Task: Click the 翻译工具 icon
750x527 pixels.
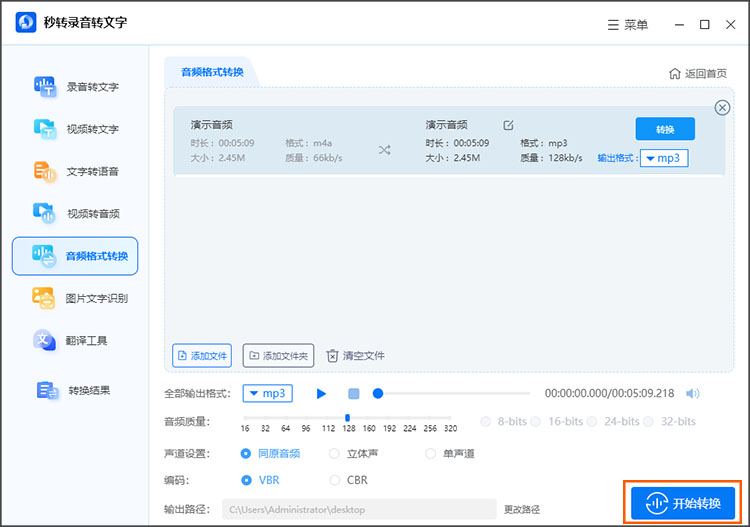Action: pyautogui.click(x=44, y=340)
